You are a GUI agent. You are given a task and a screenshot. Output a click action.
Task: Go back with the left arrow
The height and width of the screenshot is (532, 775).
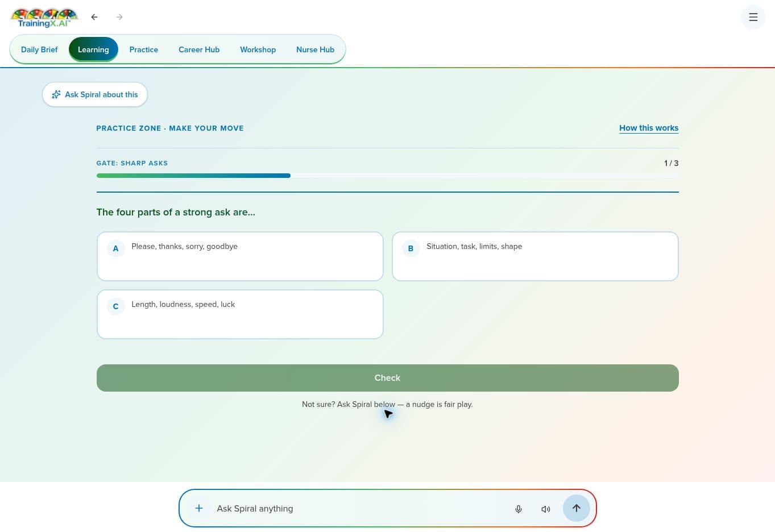point(94,17)
